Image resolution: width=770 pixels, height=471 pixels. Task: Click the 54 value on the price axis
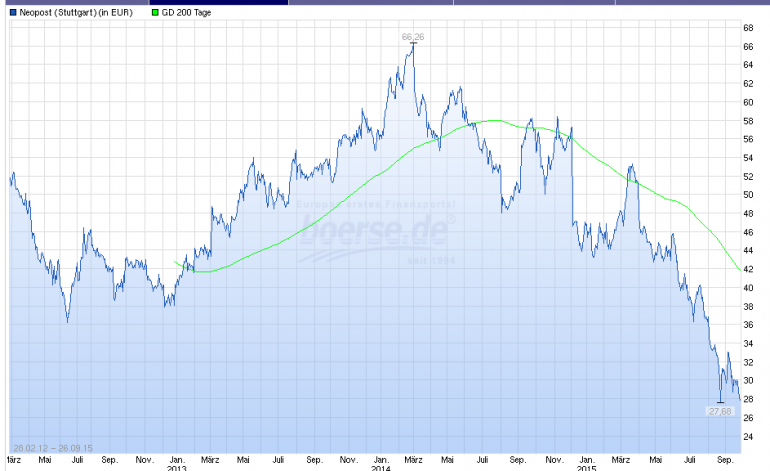coord(748,158)
